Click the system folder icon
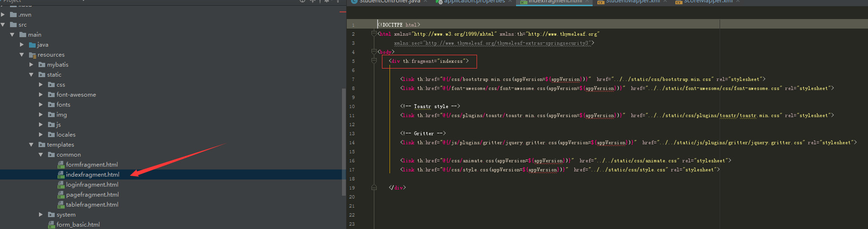Viewport: 868px width, 229px height. coord(51,215)
